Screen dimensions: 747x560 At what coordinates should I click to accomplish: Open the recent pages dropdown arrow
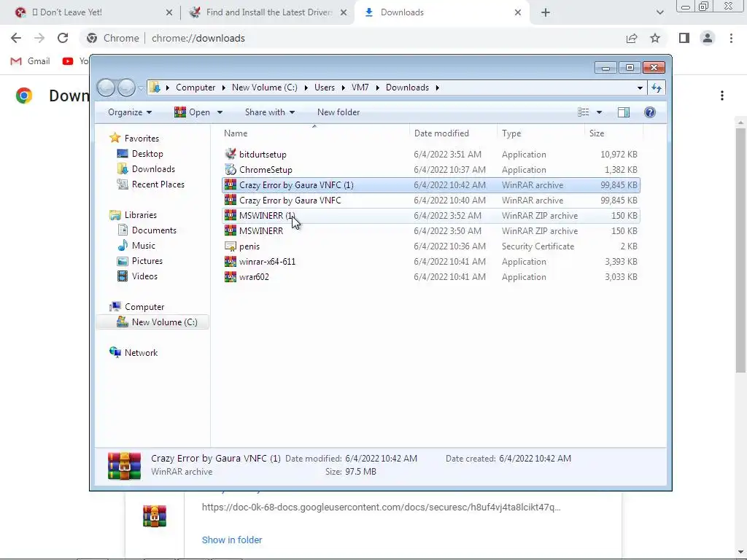tap(141, 87)
